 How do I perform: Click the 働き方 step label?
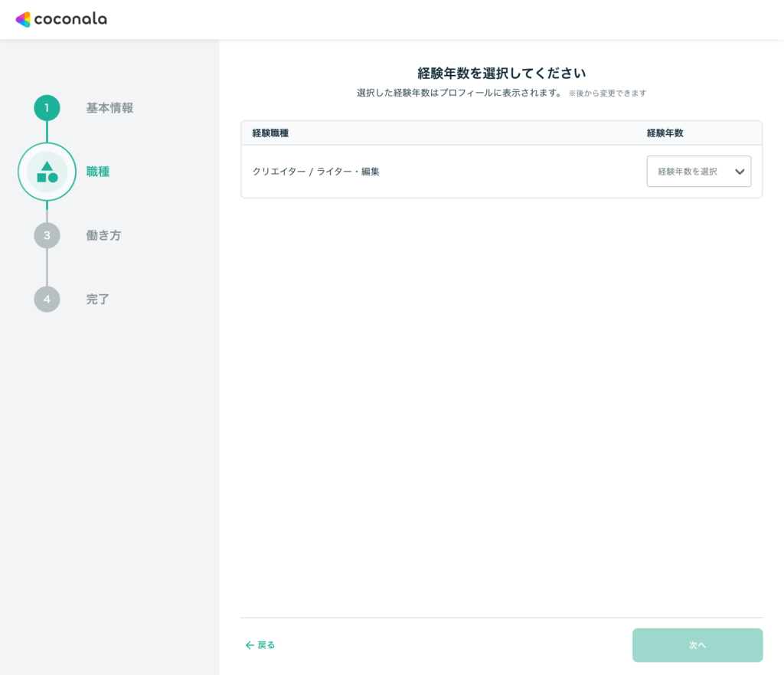click(103, 235)
